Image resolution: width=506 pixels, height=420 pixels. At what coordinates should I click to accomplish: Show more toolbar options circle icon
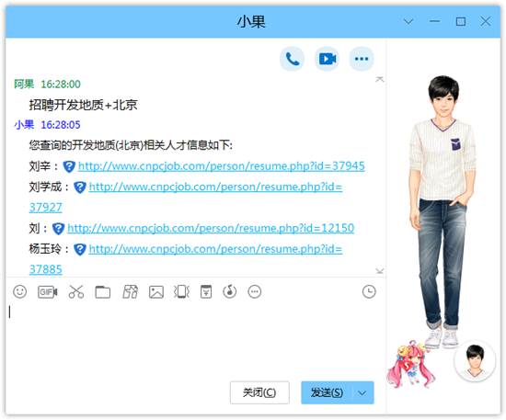255,291
